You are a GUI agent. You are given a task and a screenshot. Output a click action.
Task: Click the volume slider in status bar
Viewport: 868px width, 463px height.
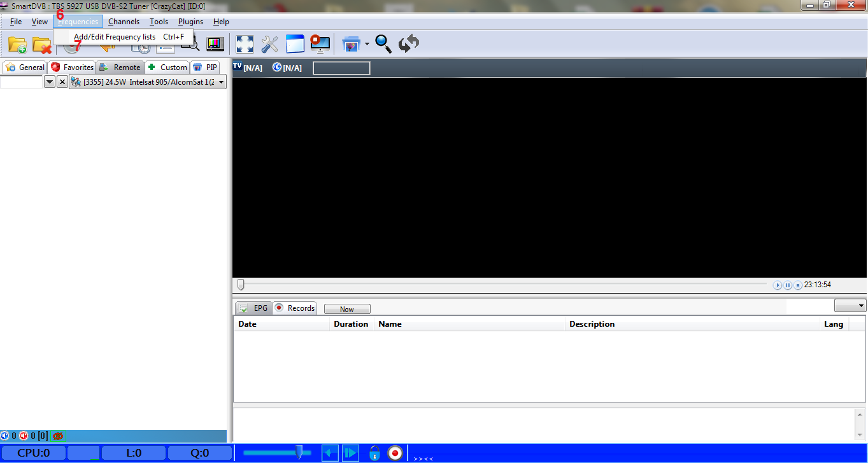[x=277, y=453]
